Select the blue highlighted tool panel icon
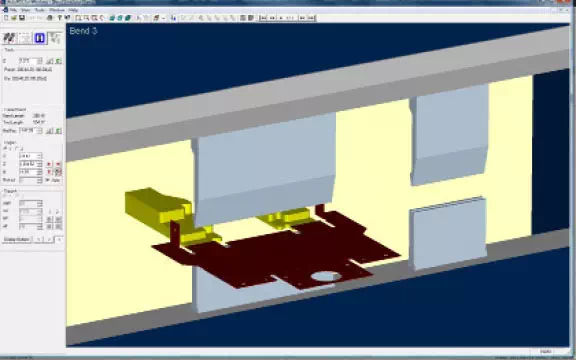 click(x=40, y=38)
